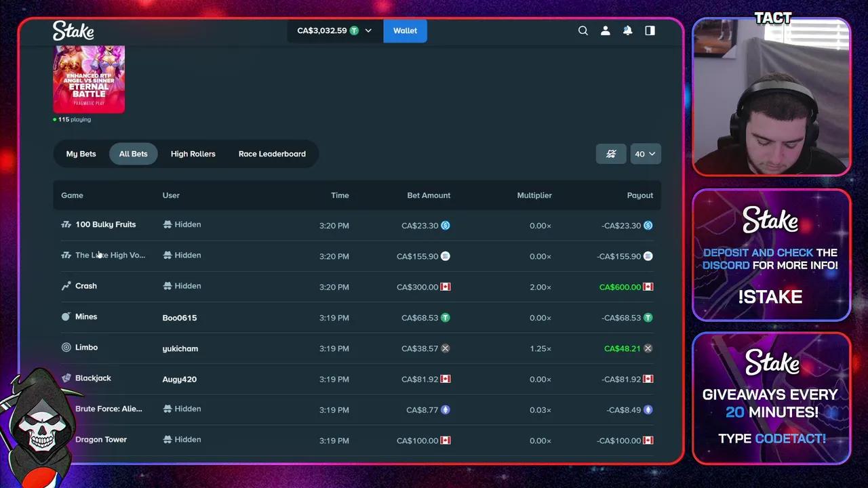
Task: Click hidden-user icon in the Crash row
Action: [167, 286]
